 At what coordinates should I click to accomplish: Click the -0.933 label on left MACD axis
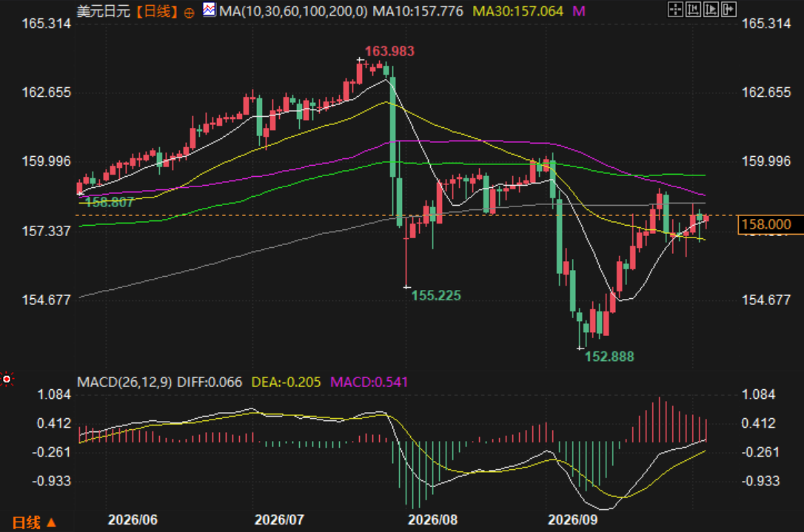tap(51, 481)
